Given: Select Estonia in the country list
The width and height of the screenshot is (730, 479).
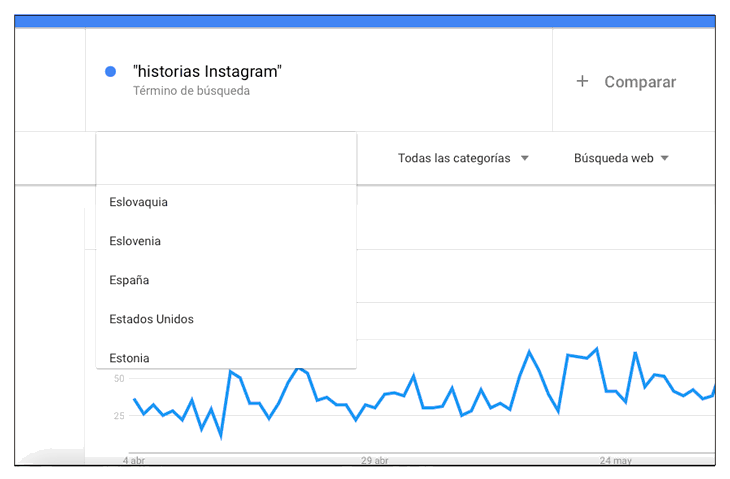Looking at the screenshot, I should click(130, 357).
